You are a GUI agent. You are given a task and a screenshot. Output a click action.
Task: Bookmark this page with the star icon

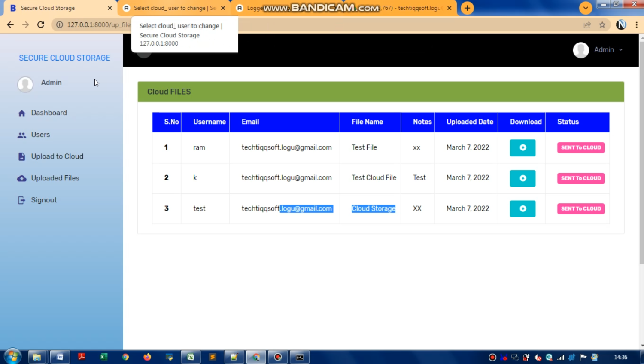click(x=602, y=25)
